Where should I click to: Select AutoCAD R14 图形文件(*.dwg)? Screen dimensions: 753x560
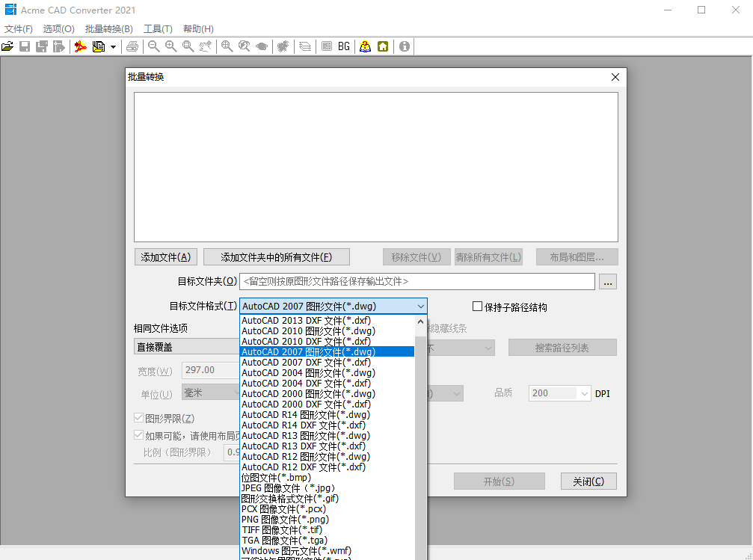point(327,414)
